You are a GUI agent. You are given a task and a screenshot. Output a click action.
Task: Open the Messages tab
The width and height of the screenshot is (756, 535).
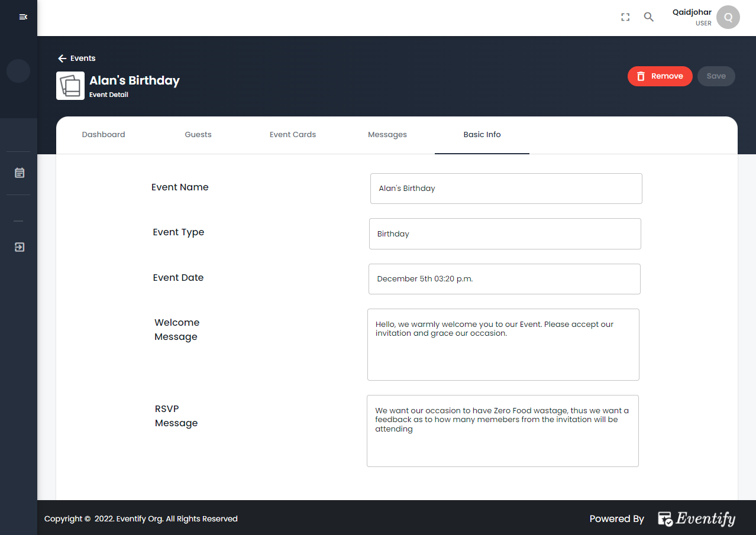click(387, 134)
